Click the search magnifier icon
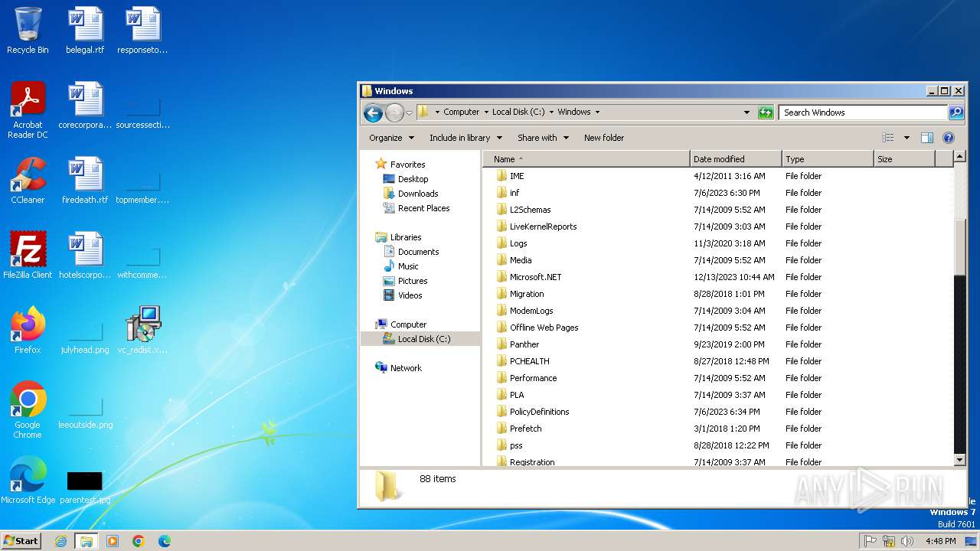 tap(955, 112)
